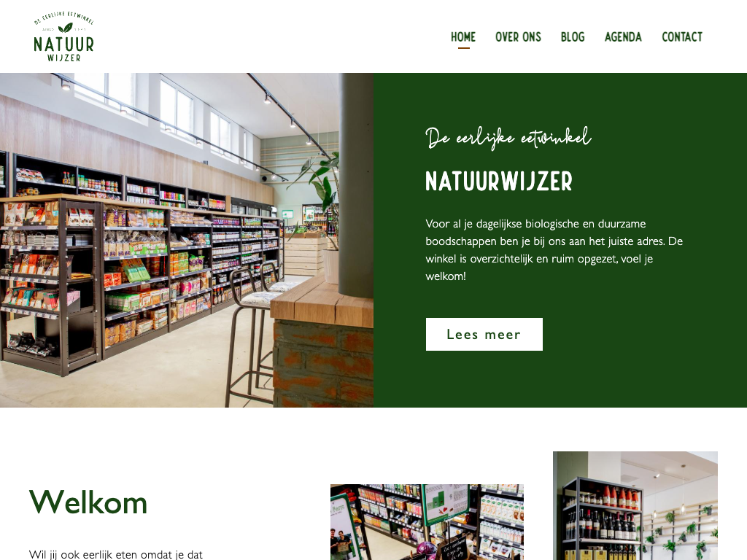Click the hero intro paragraph about boodschappen
Viewport: 747px width, 560px height.
pos(554,250)
